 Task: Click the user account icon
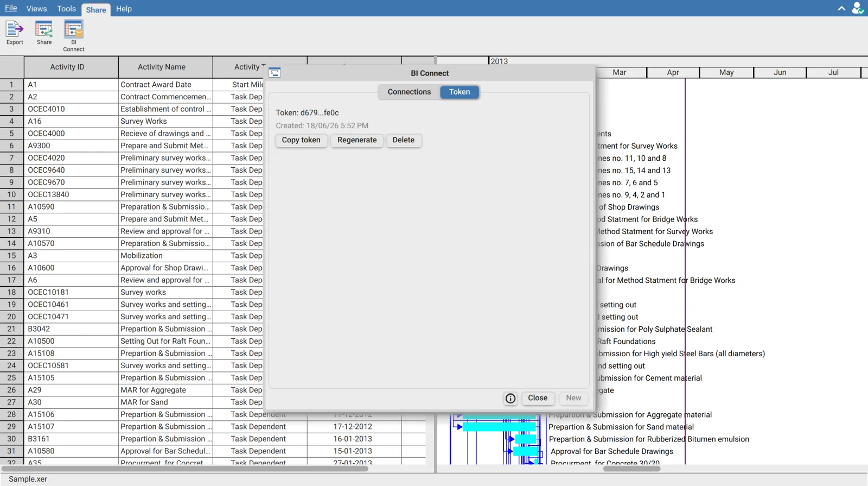point(857,8)
